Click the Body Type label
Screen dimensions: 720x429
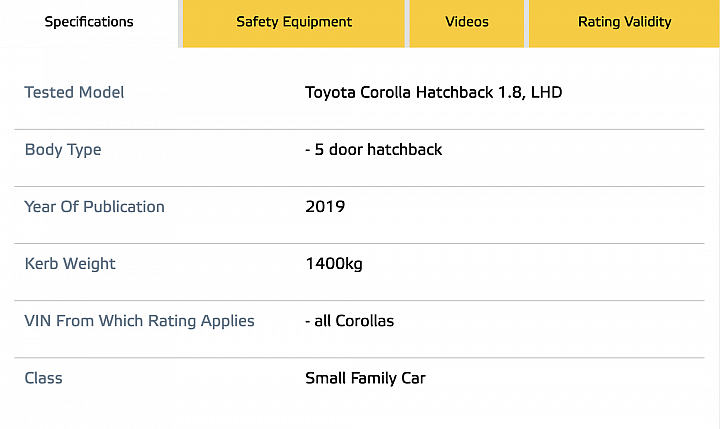[63, 150]
